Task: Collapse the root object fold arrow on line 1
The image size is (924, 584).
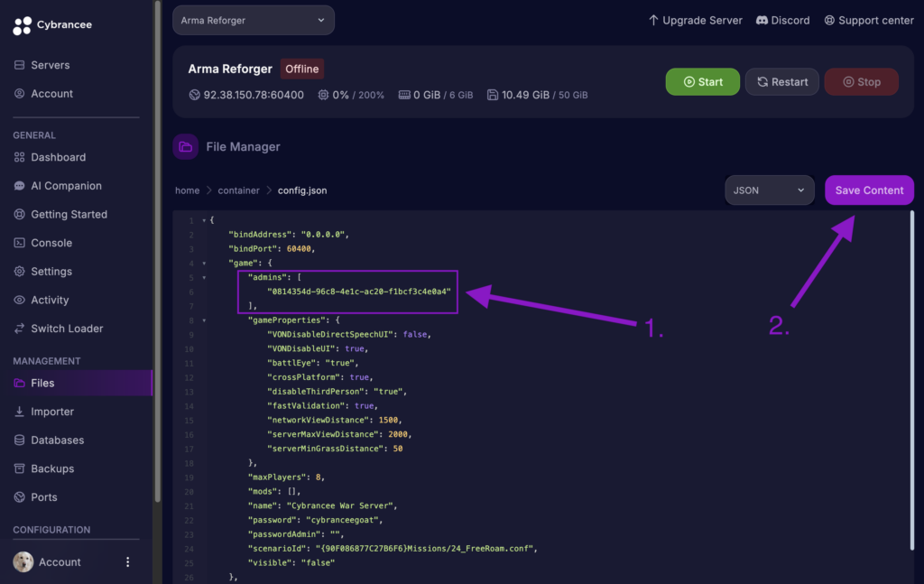Action: (x=204, y=220)
